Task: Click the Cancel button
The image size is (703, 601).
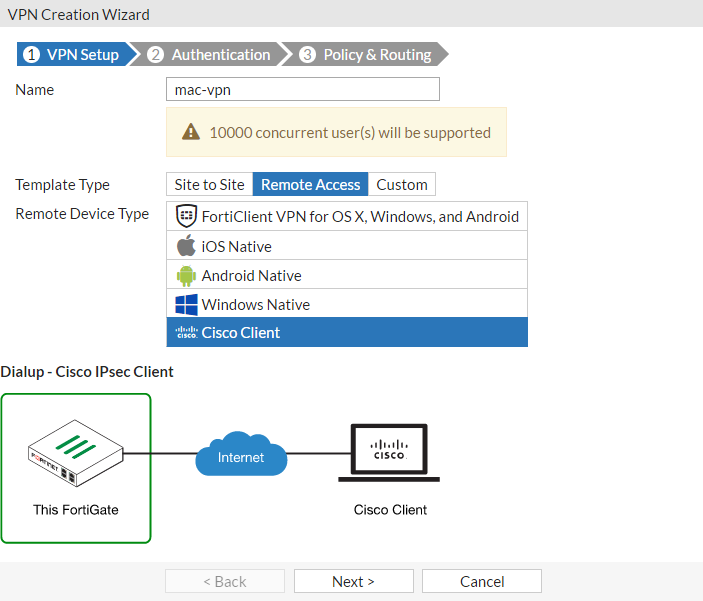Action: [482, 581]
